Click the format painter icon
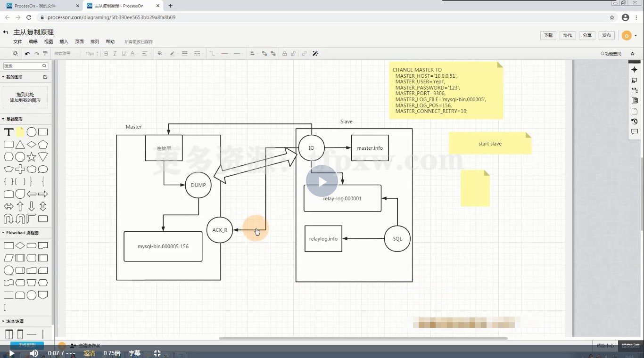Screen dimensions: 644x358 point(45,54)
